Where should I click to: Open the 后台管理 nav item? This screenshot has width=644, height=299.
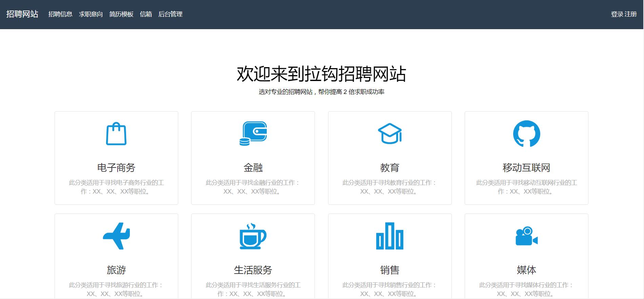[x=170, y=14]
